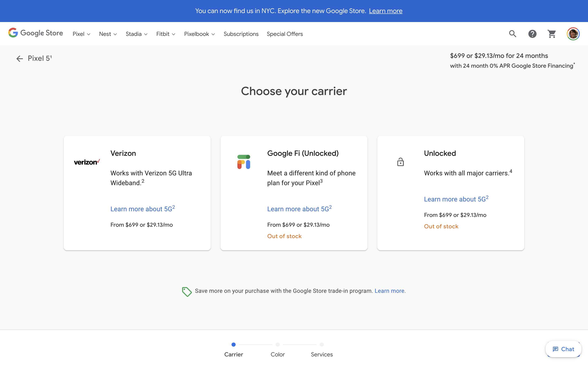Viewport: 588px width, 367px height.
Task: Open the shopping cart icon
Action: tap(552, 34)
